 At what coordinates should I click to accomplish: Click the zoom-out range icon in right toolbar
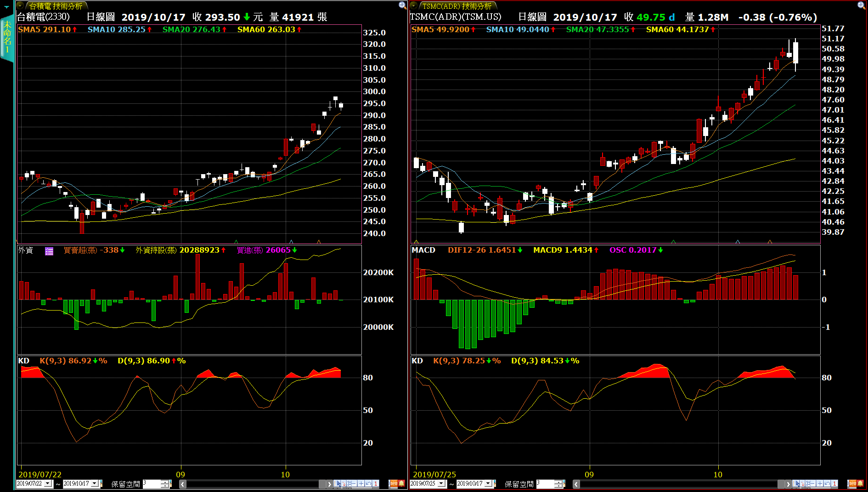click(x=811, y=483)
